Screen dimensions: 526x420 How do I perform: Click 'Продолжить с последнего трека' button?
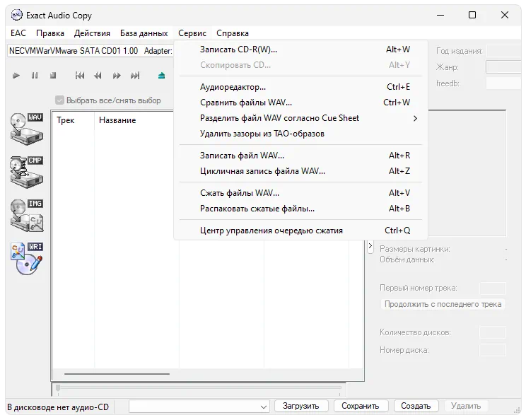tap(443, 304)
